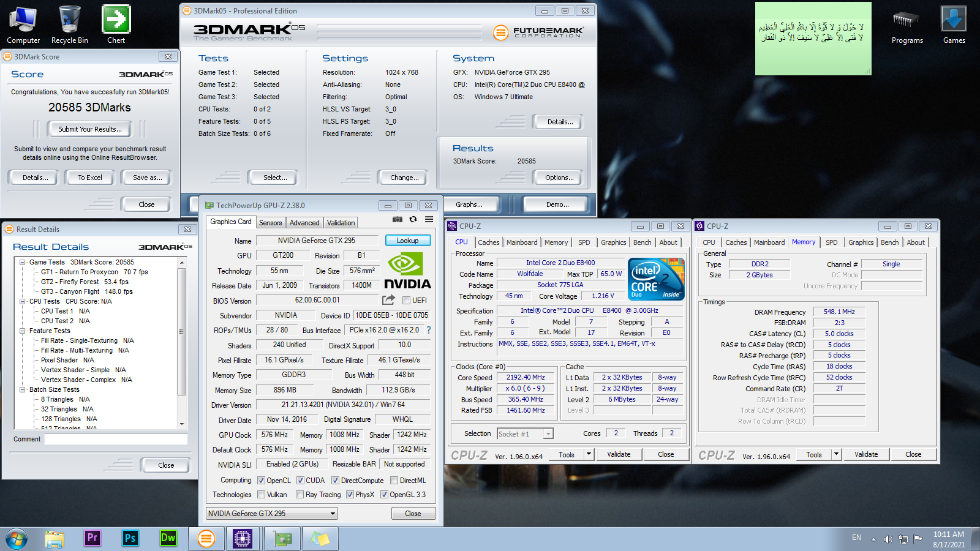
Task: Open the GPU-Z hamburger menu
Action: tap(429, 219)
